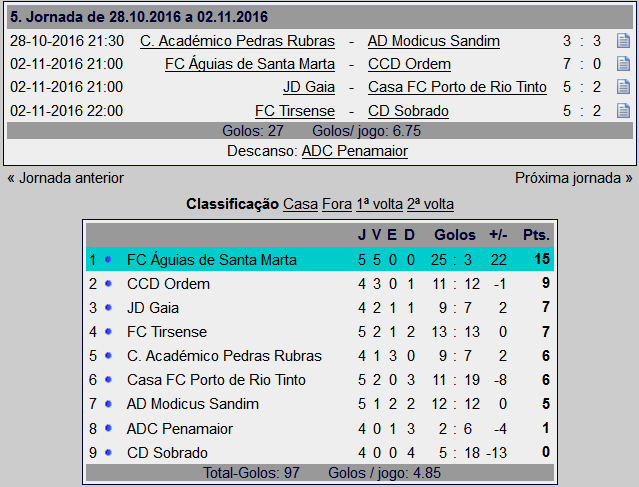This screenshot has height=487, width=639.
Task: Open Casa FC Porto de Rio Tinto link
Action: tap(457, 87)
